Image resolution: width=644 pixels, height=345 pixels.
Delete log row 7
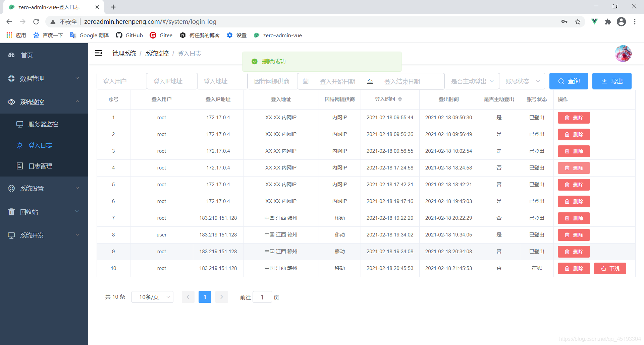pyautogui.click(x=574, y=218)
